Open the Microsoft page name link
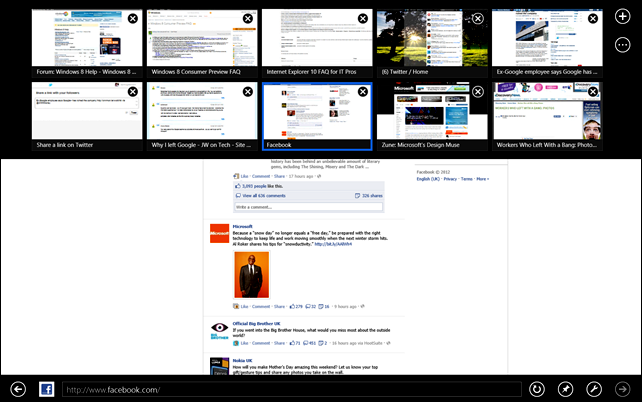 (242, 226)
